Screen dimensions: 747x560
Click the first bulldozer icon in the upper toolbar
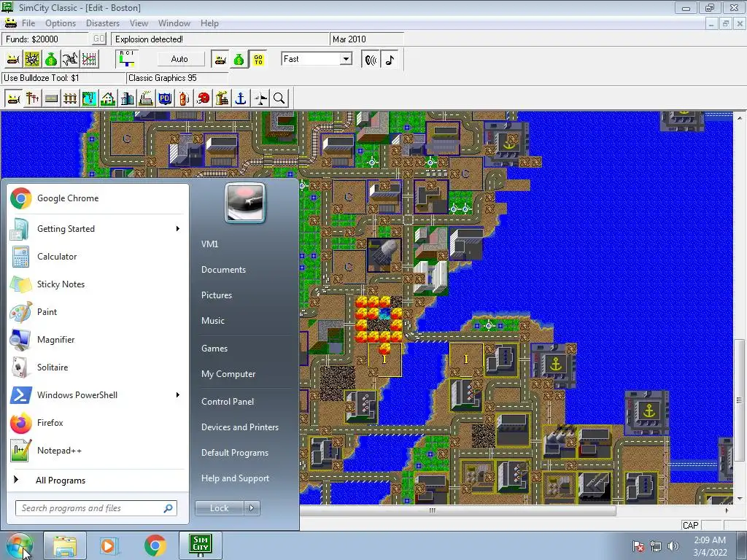[13, 60]
